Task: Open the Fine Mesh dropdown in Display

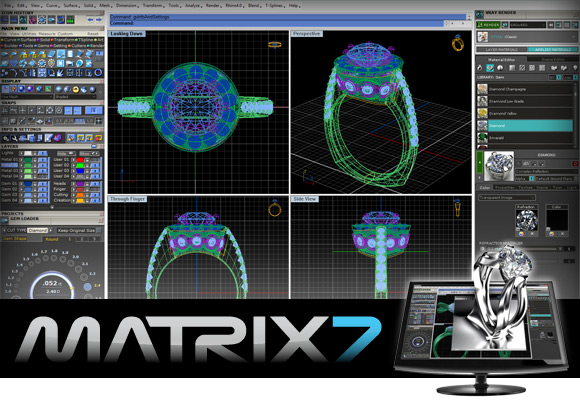Action: pos(27,97)
